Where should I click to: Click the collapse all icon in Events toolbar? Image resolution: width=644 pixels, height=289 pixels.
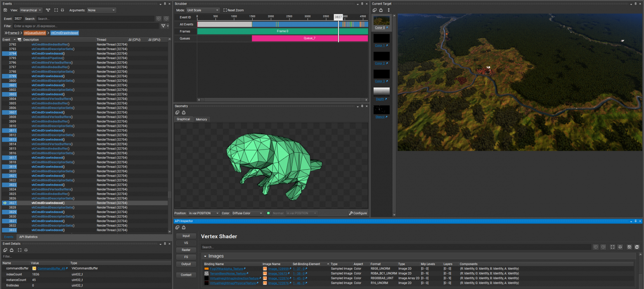(62, 10)
